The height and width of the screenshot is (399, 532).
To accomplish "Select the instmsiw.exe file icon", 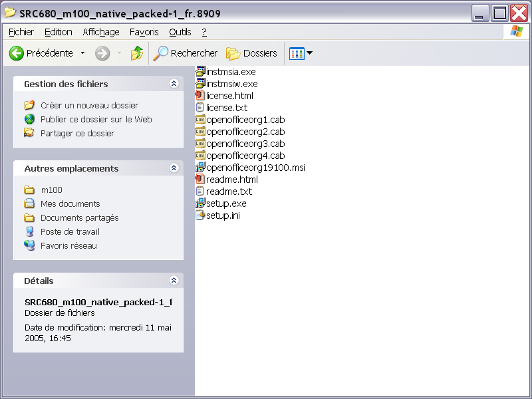I will tap(200, 84).
